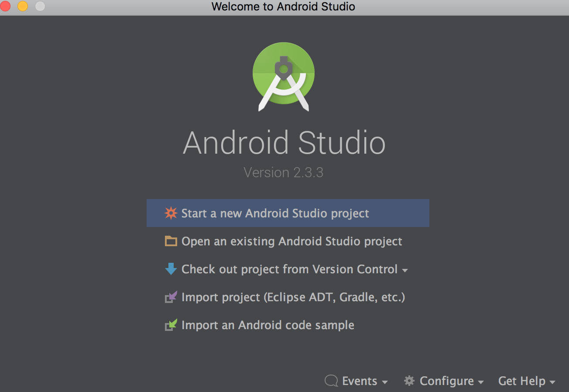Select Check out project from Version Control
The image size is (569, 392).
tap(288, 269)
